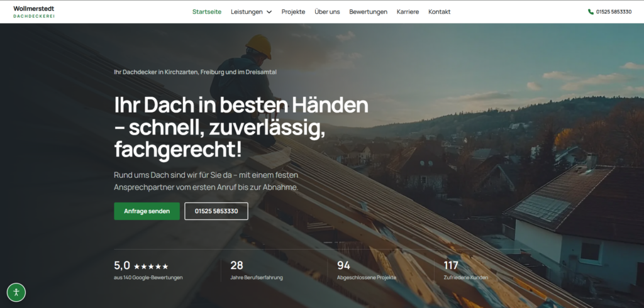Viewport: 644px width, 308px height.
Task: Click the Wollmerstedt Dachdeckerei logo
Action: click(x=34, y=12)
